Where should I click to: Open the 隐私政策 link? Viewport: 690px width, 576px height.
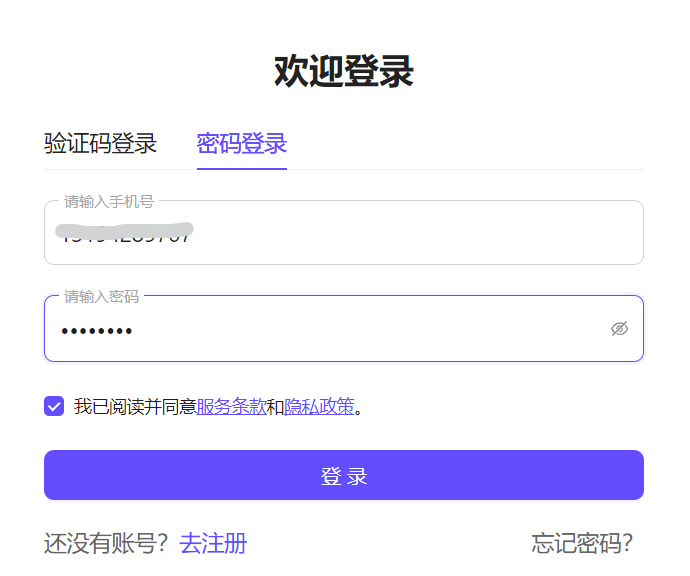click(x=319, y=407)
